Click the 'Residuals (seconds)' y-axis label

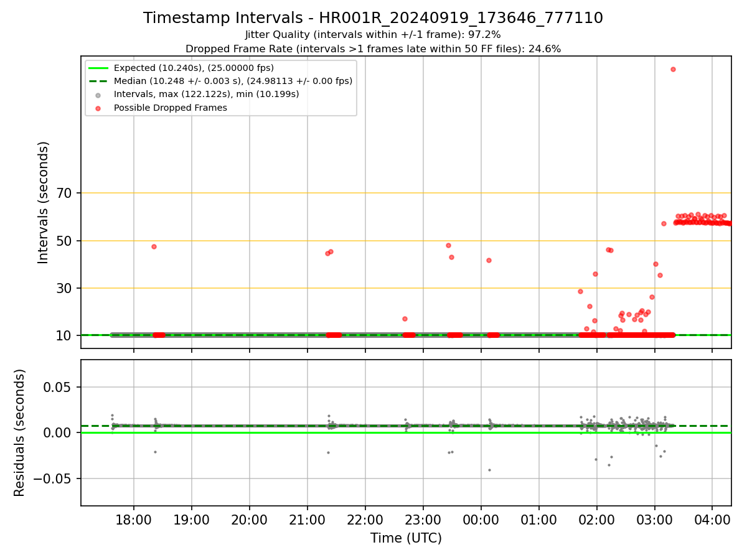(20, 432)
